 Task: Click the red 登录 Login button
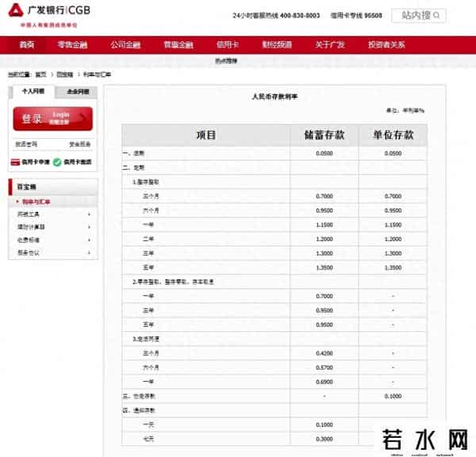53,118
